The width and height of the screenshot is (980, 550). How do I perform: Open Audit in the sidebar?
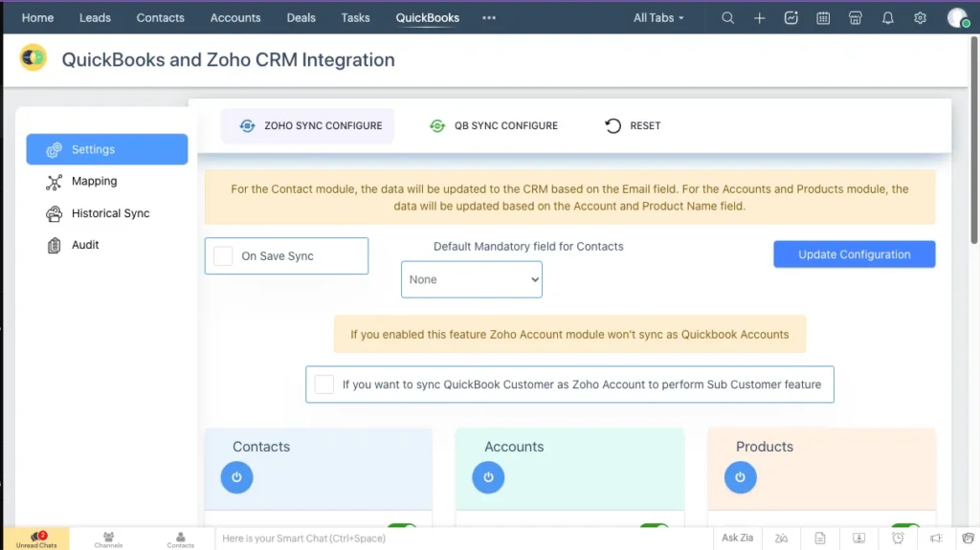tap(73, 245)
